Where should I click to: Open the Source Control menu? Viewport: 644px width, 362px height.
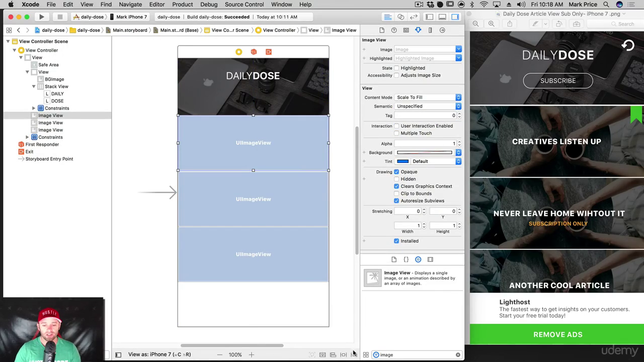pos(244,5)
